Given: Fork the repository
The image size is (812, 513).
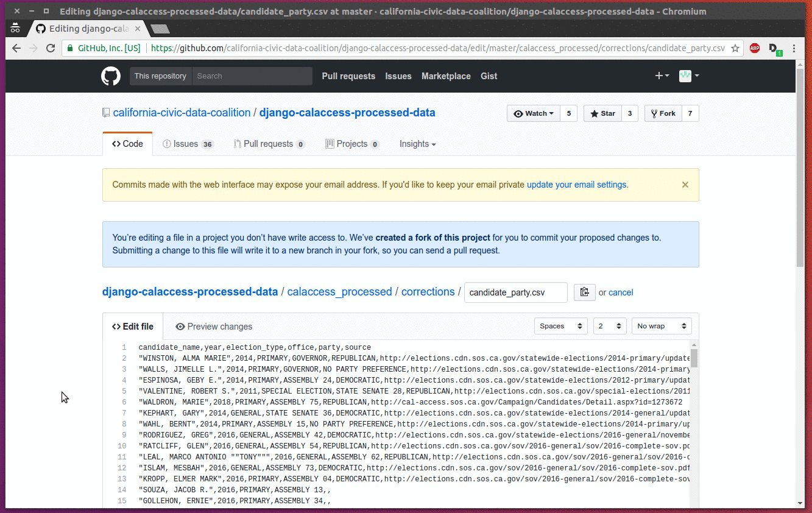Looking at the screenshot, I should point(662,113).
